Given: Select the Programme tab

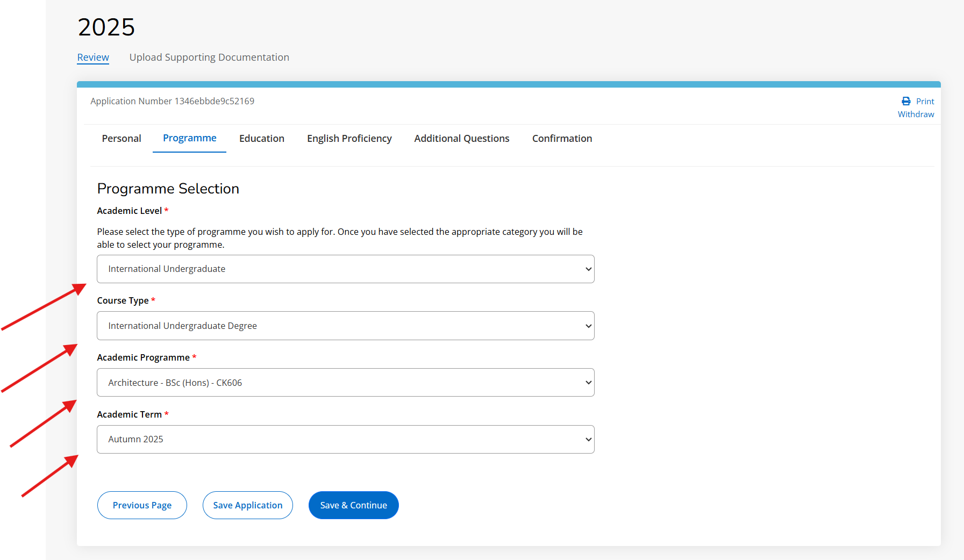Looking at the screenshot, I should (189, 138).
